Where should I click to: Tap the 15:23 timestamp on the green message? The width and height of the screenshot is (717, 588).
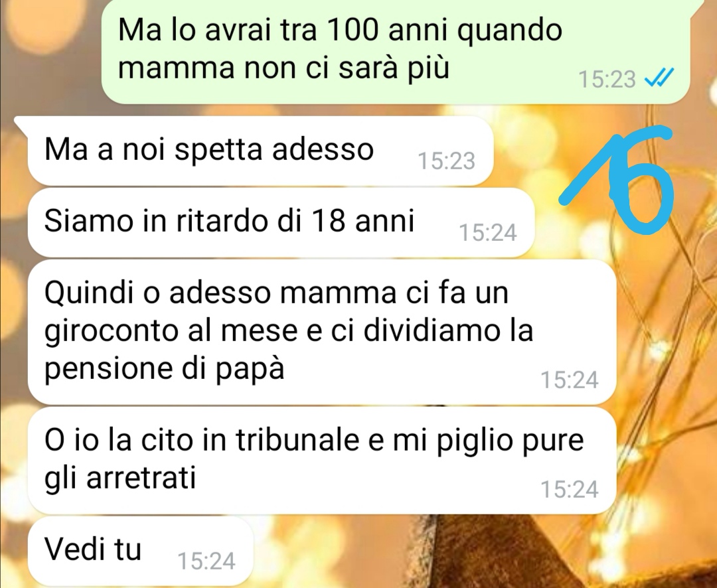click(607, 79)
